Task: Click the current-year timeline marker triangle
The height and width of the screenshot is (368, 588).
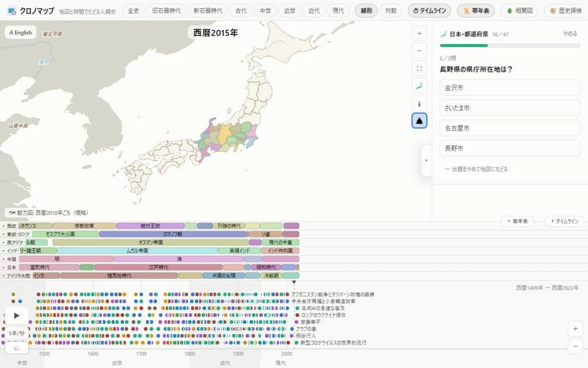Action: coord(294,283)
